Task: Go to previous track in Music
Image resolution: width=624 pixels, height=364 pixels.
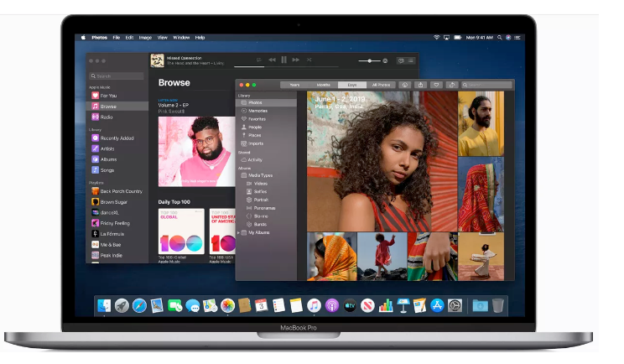Action: [273, 60]
